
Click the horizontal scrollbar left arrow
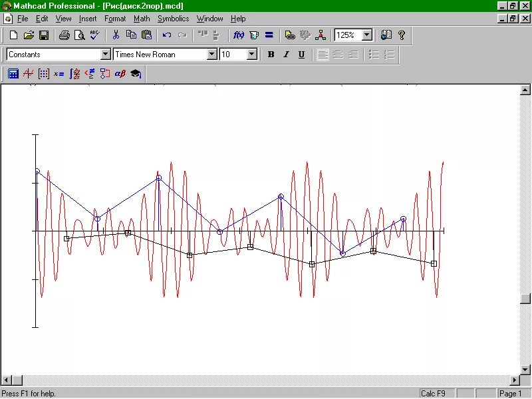pyautogui.click(x=6, y=380)
